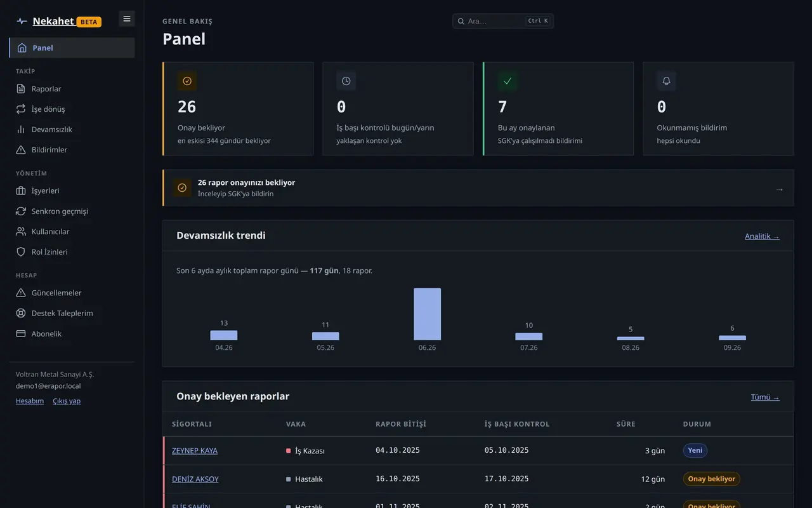812x508 pixels.
Task: Click the Devamsızlık bar chart icon
Action: click(21, 130)
